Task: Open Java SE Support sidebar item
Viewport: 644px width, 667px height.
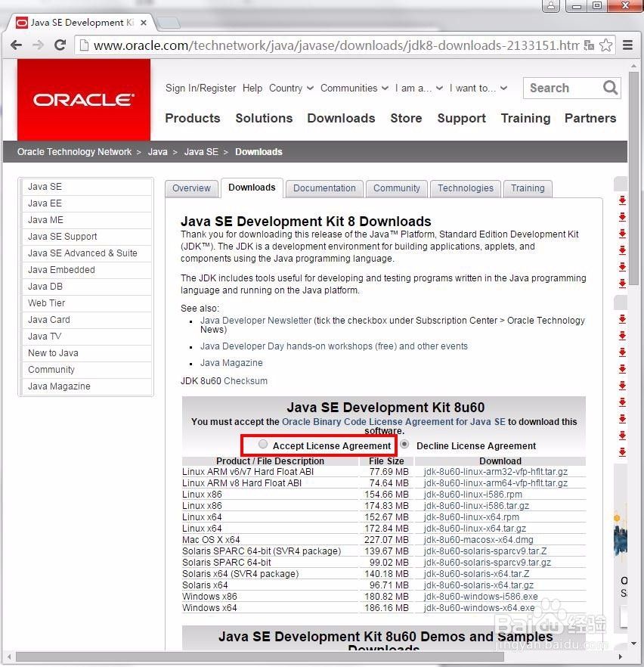Action: pos(87,237)
